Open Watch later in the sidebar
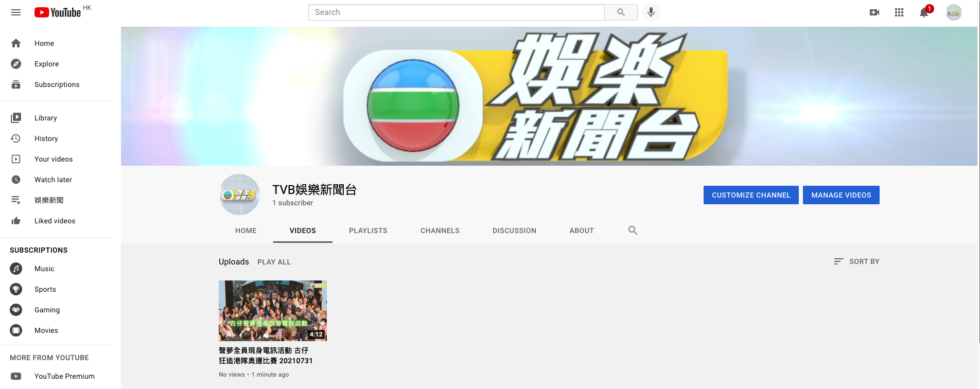This screenshot has height=389, width=980. (x=53, y=180)
